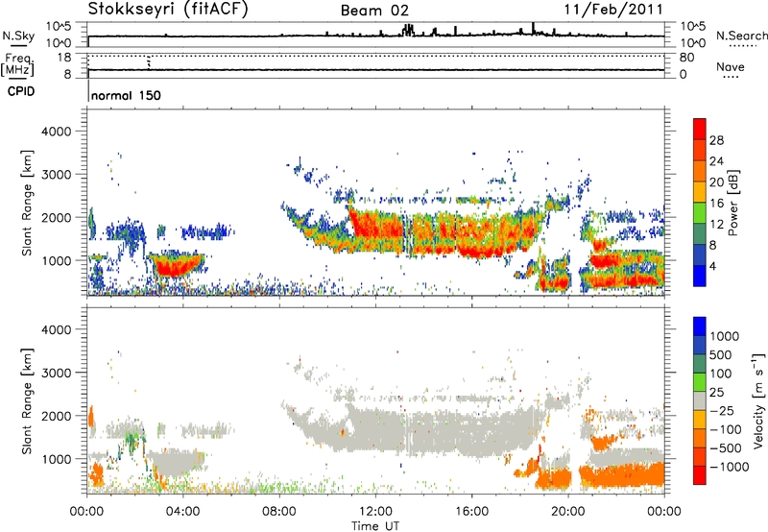Click the 18 frequency tick label
The image size is (768, 532).
63,58
